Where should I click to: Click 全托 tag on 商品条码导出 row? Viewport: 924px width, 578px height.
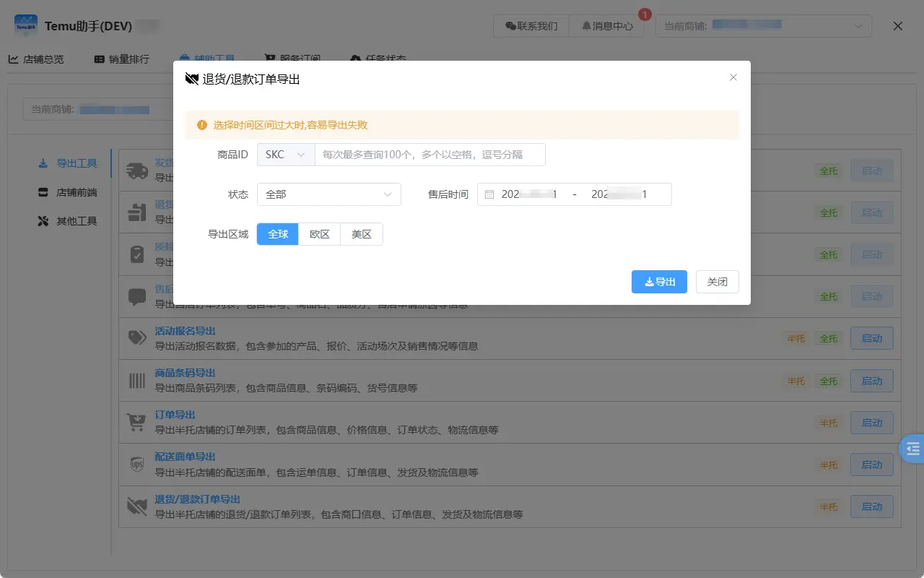pyautogui.click(x=828, y=381)
